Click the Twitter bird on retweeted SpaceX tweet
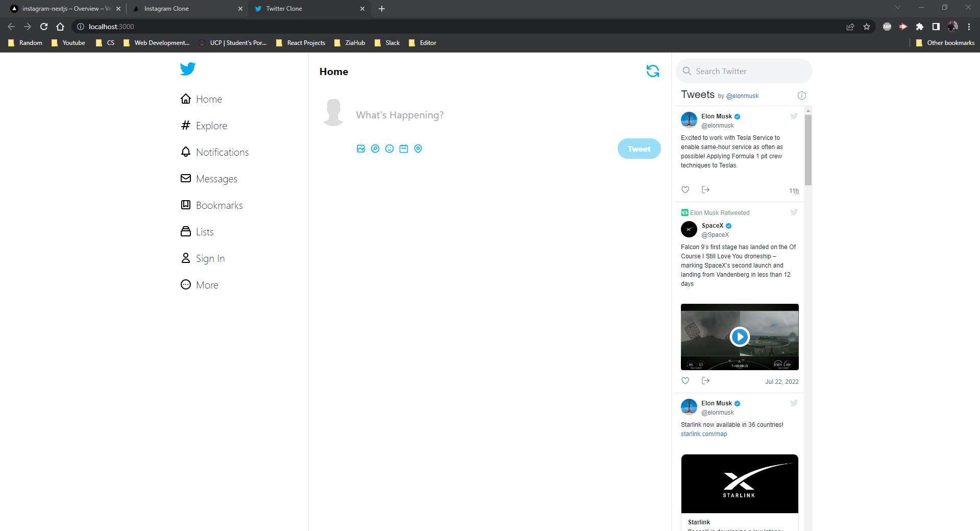The height and width of the screenshot is (531, 980). pyautogui.click(x=794, y=212)
